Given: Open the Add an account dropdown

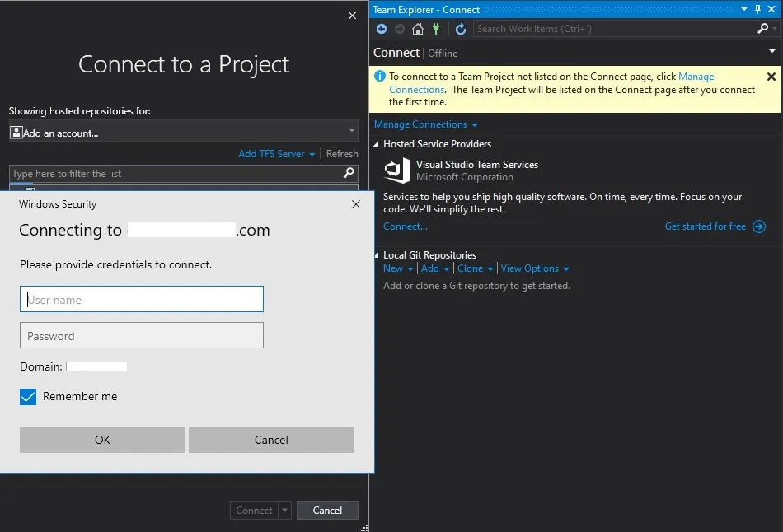Looking at the screenshot, I should [x=352, y=131].
